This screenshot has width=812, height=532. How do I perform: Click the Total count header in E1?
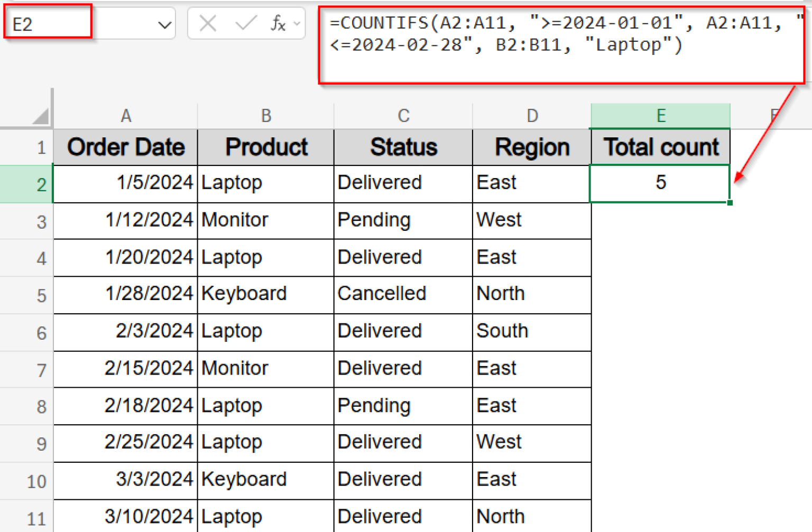[x=660, y=147]
